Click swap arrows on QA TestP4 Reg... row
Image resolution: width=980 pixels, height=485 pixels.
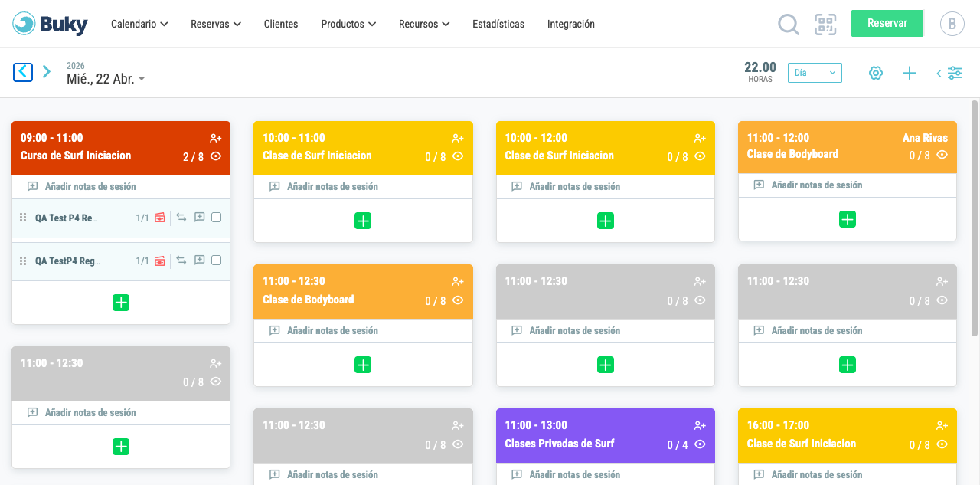point(181,261)
